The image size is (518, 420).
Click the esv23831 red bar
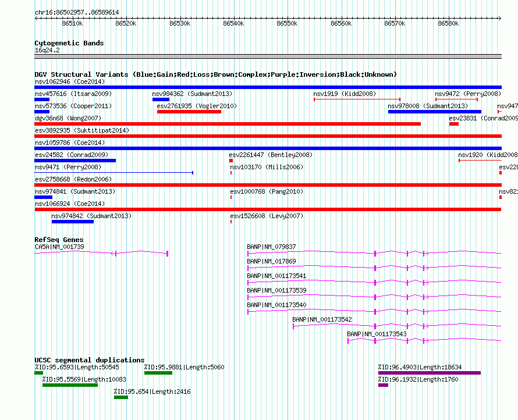coord(454,124)
